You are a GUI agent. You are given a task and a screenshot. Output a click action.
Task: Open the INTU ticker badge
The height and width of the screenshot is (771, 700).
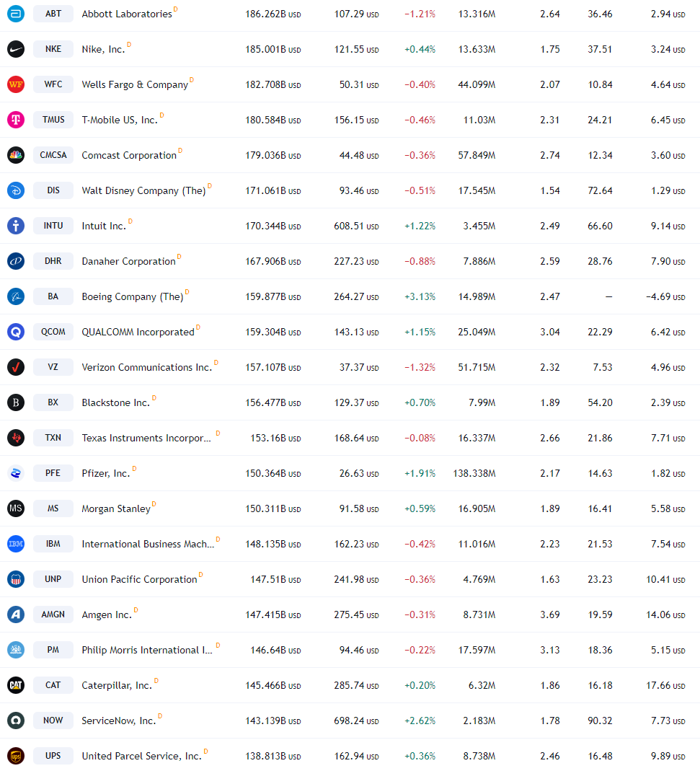[x=53, y=226]
